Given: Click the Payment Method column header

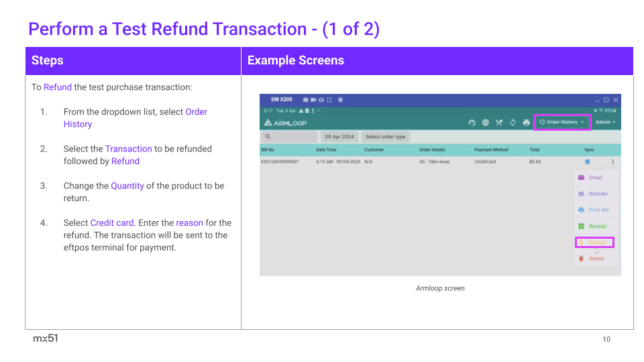Looking at the screenshot, I should pos(491,149).
